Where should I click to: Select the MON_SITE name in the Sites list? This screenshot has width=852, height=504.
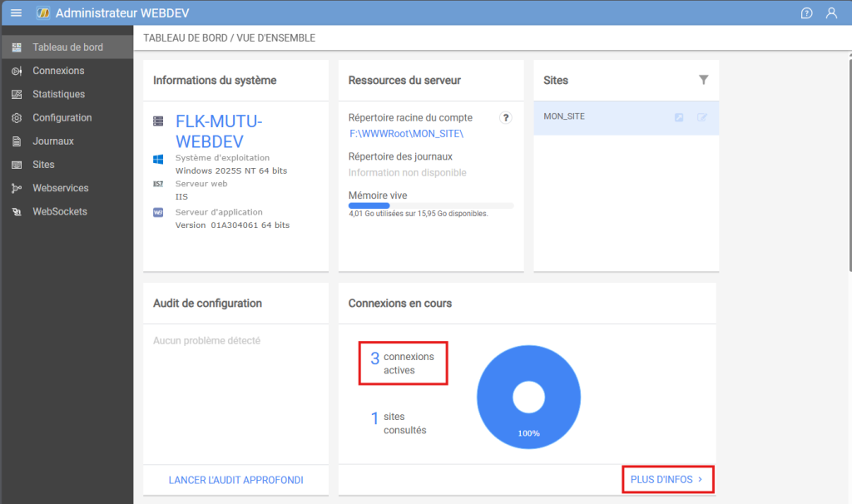click(564, 116)
